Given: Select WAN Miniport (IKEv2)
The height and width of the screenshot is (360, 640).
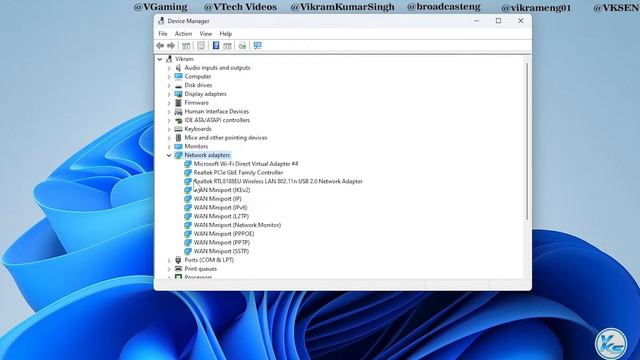Looking at the screenshot, I should pos(222,190).
